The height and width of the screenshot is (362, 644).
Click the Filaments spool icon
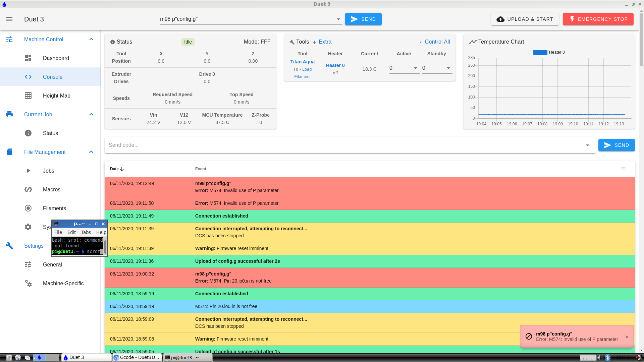(x=28, y=208)
